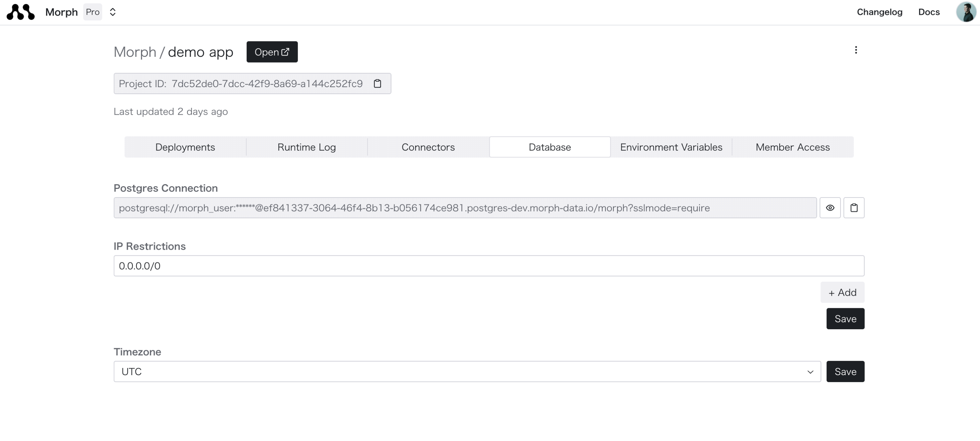Screen dimensions: 980x441
Task: Save the IP Restrictions settings
Action: tap(845, 319)
